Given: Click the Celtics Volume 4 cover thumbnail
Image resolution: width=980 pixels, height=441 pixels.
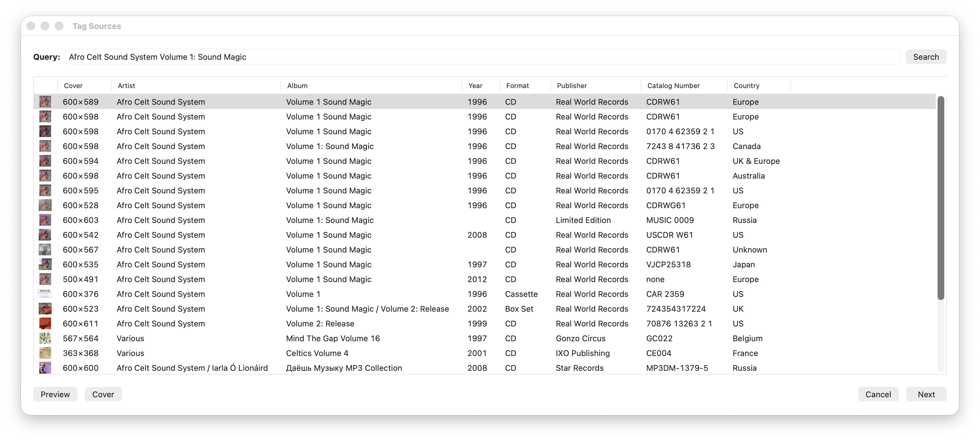Looking at the screenshot, I should (45, 353).
